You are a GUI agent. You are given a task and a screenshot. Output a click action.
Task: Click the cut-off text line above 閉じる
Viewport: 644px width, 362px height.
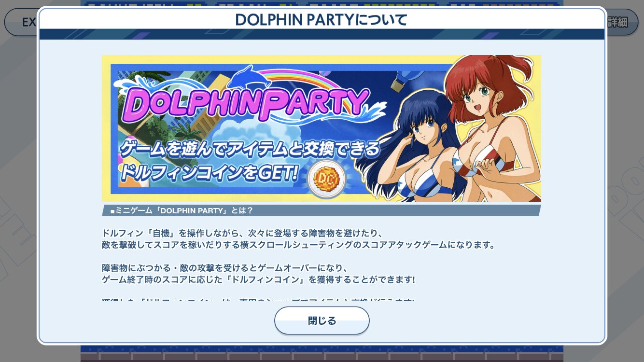coord(258,301)
